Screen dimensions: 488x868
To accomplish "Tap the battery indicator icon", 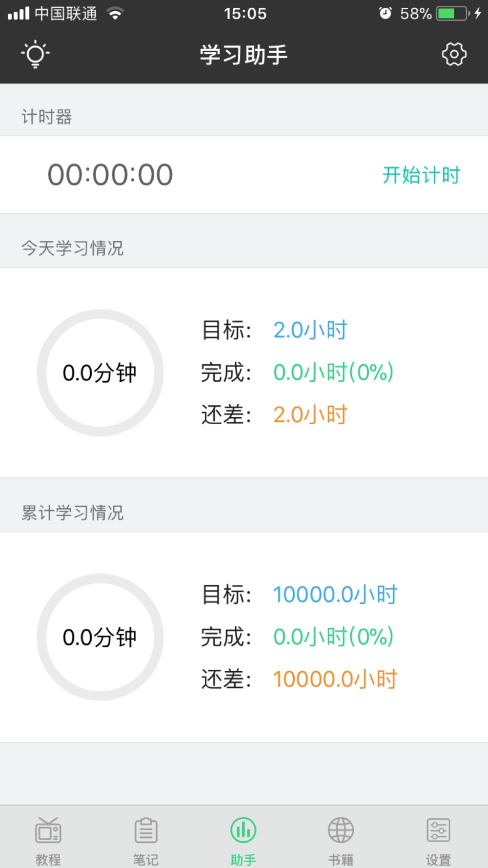I will pos(453,13).
